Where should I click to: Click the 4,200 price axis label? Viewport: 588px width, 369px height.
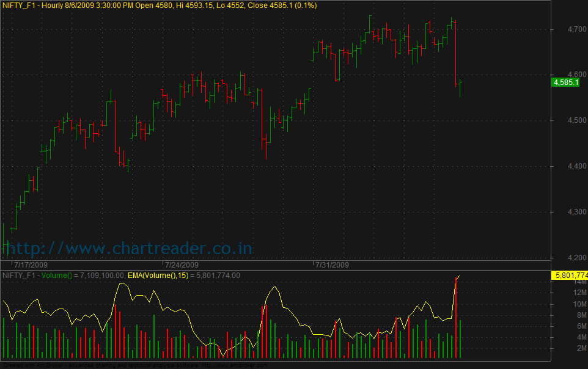(560, 258)
